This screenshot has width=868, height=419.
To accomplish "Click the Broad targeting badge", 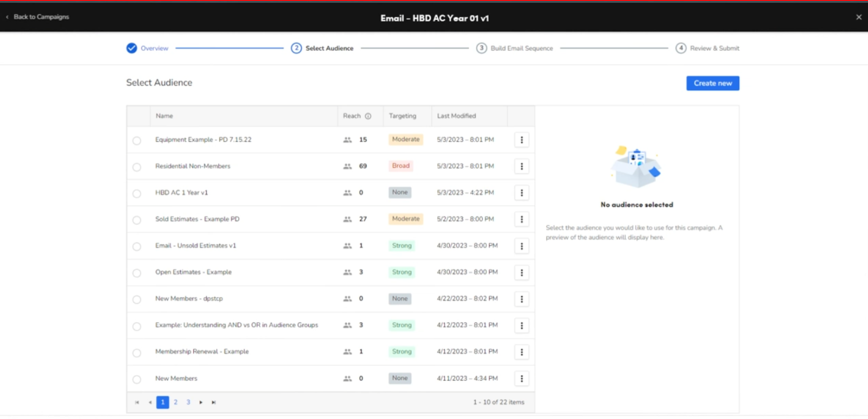I will [401, 166].
